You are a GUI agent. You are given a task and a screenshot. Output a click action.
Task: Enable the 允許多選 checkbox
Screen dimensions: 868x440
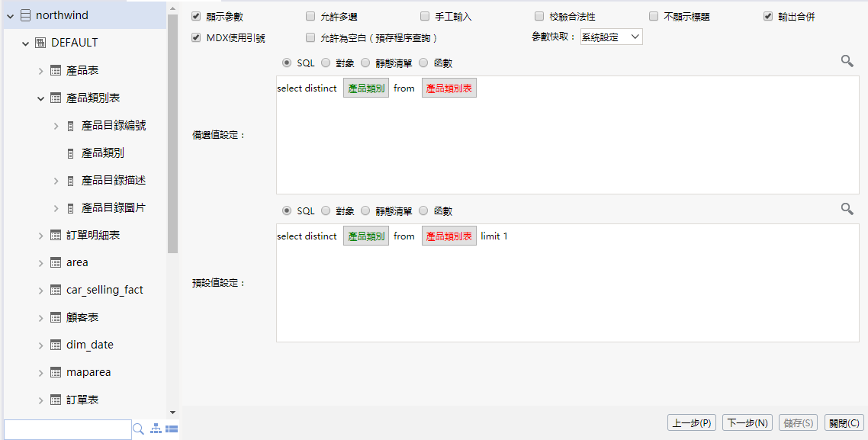pyautogui.click(x=310, y=16)
